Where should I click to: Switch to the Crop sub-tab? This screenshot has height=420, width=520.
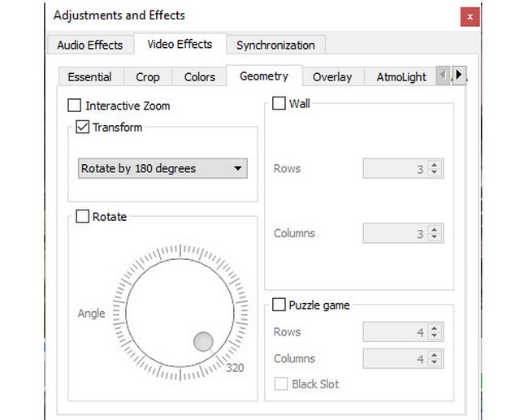point(148,77)
